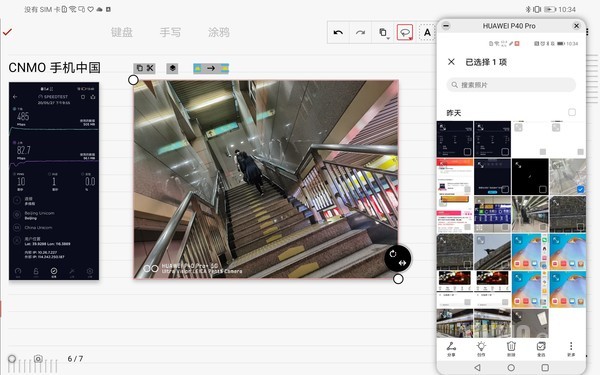The width and height of the screenshot is (600, 375).
Task: Confirm note with the red checkmark
Action: point(7,32)
